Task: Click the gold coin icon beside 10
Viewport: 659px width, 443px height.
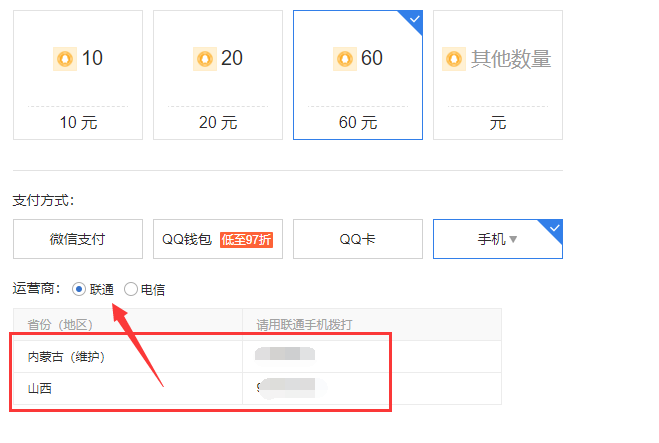Action: 65,59
